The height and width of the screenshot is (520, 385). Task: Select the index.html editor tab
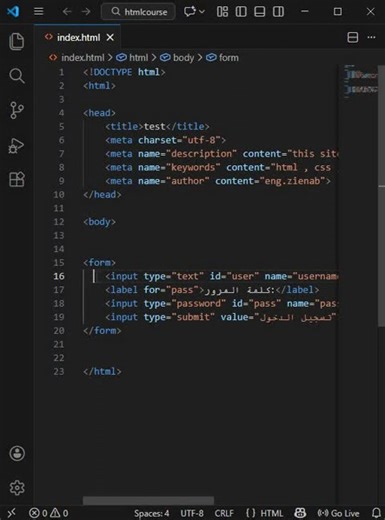click(77, 37)
